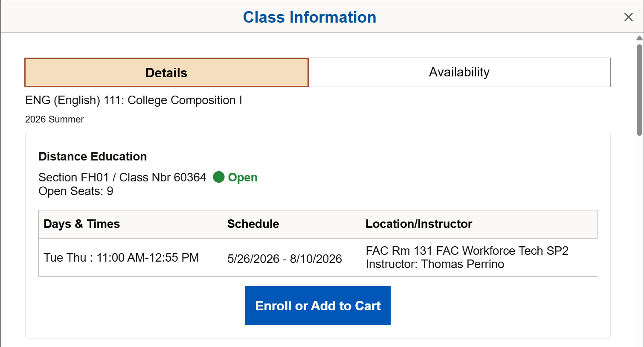Click the Open status label text
The width and height of the screenshot is (644, 347).
[242, 178]
